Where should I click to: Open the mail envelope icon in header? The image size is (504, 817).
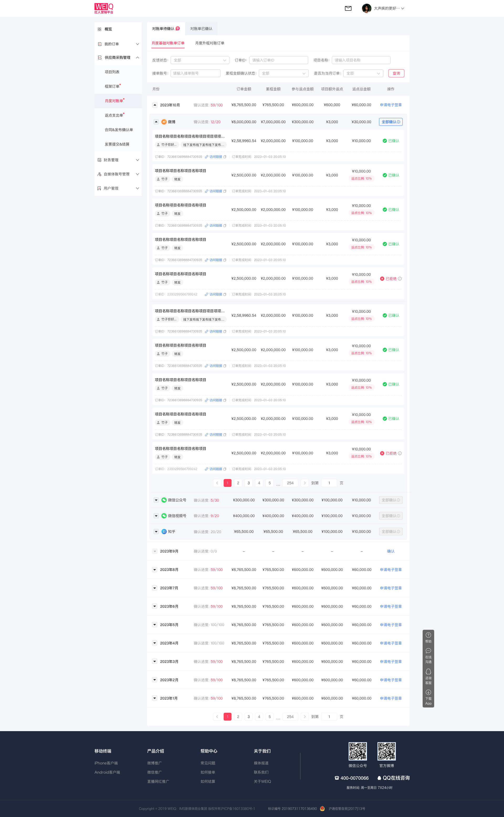[348, 8]
